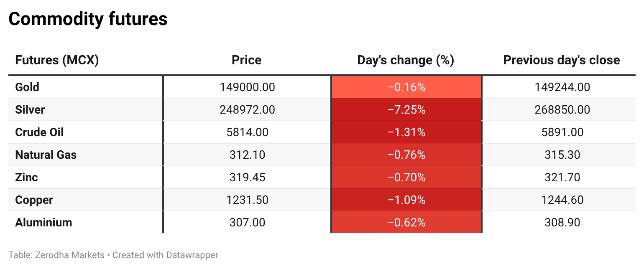Click the dark red Silver −7.25% cell
Screen dimensions: 644x269
406,110
